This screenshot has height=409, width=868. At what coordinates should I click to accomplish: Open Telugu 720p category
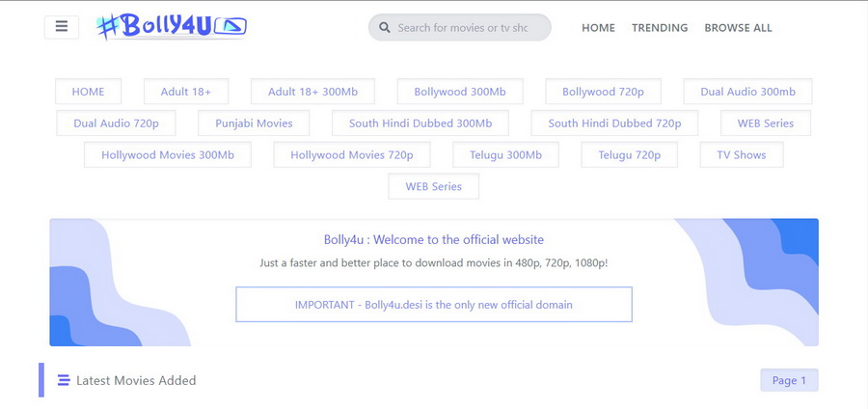(x=630, y=154)
